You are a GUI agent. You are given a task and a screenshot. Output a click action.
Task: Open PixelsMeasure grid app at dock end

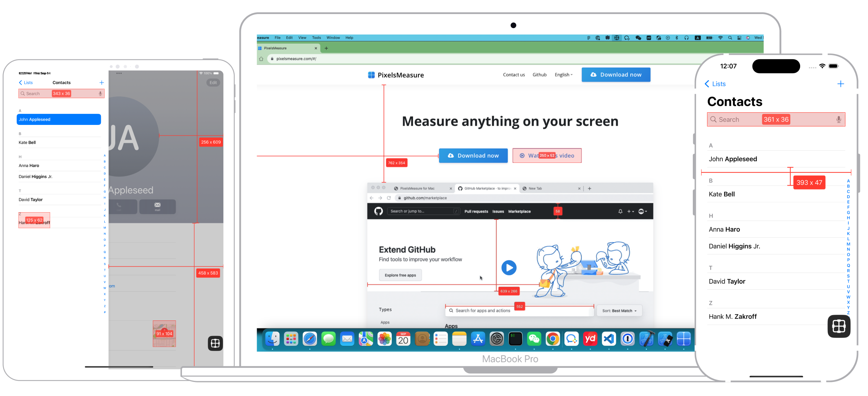(x=684, y=339)
